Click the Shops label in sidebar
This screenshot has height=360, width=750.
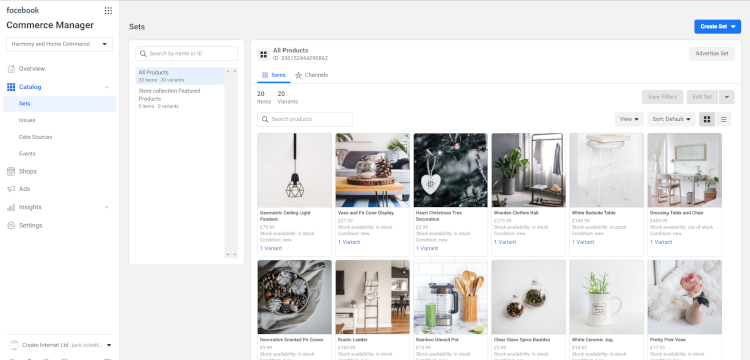tap(28, 171)
